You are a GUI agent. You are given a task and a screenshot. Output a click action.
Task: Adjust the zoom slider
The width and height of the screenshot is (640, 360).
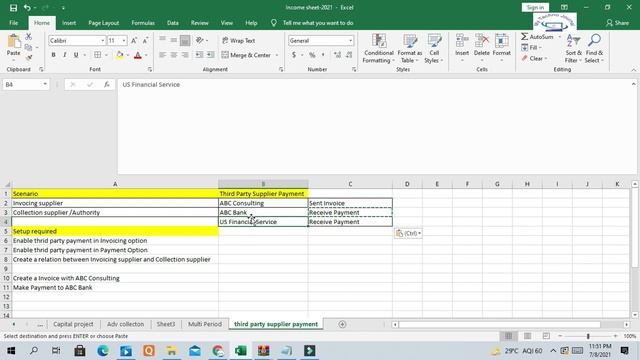pyautogui.click(x=588, y=336)
